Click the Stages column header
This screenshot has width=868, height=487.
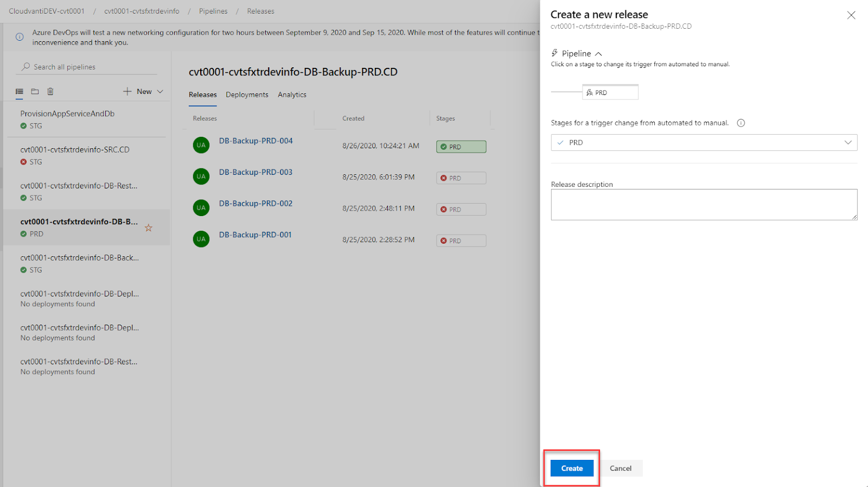tap(445, 118)
